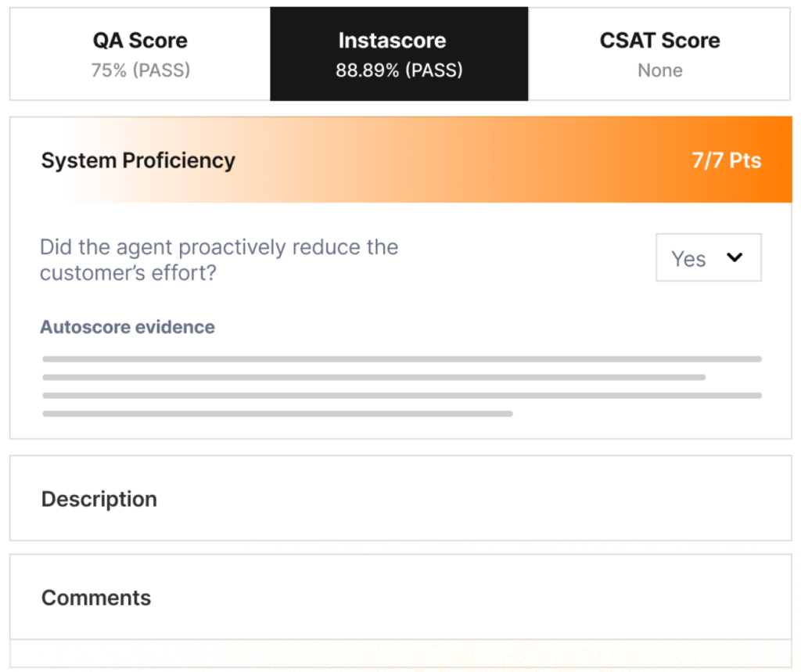Click the empty panel below Comments

(400, 653)
